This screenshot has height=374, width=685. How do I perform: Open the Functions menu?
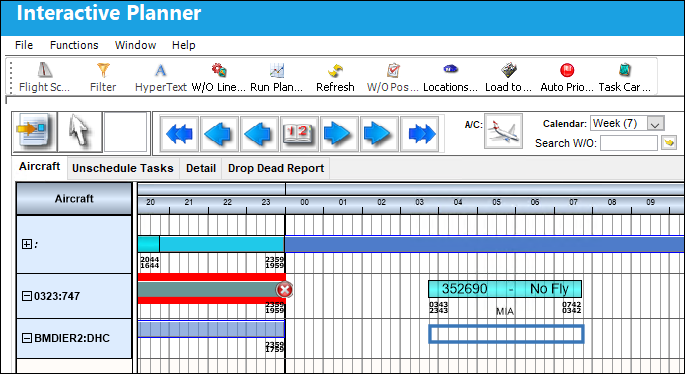click(x=74, y=45)
